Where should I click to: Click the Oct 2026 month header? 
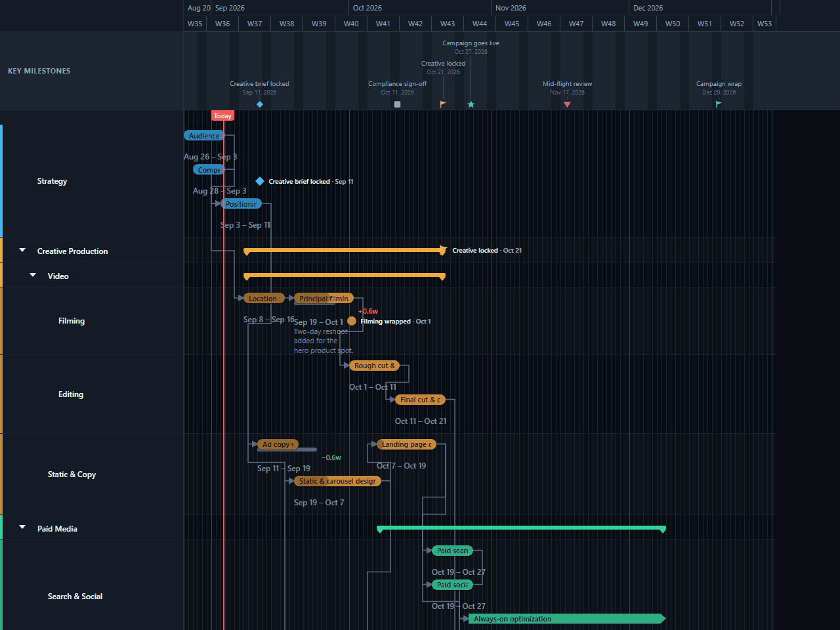click(x=367, y=8)
